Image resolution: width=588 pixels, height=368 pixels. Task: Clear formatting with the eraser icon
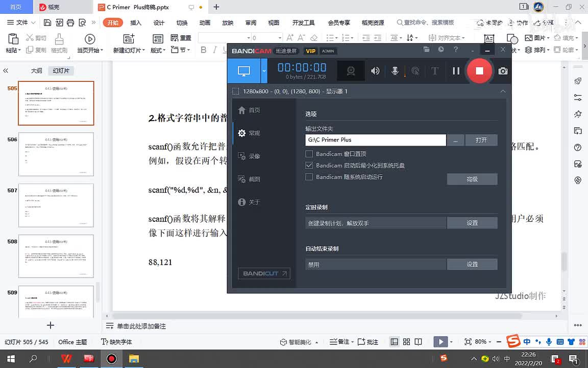pyautogui.click(x=314, y=37)
